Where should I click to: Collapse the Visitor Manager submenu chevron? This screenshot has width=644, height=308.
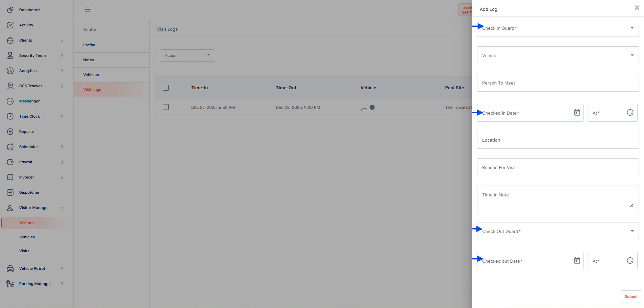coord(62,208)
